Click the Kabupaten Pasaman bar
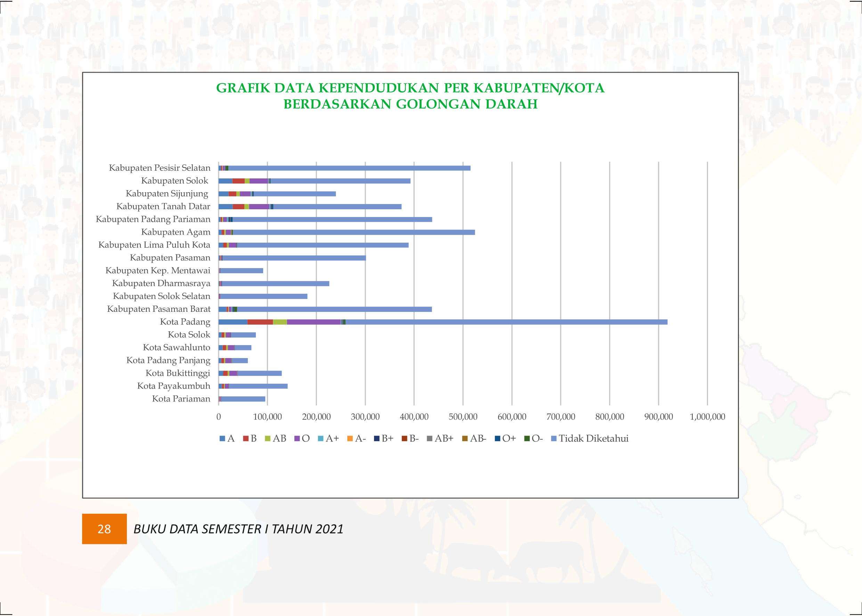Viewport: 862px width, 616px height. click(x=294, y=258)
